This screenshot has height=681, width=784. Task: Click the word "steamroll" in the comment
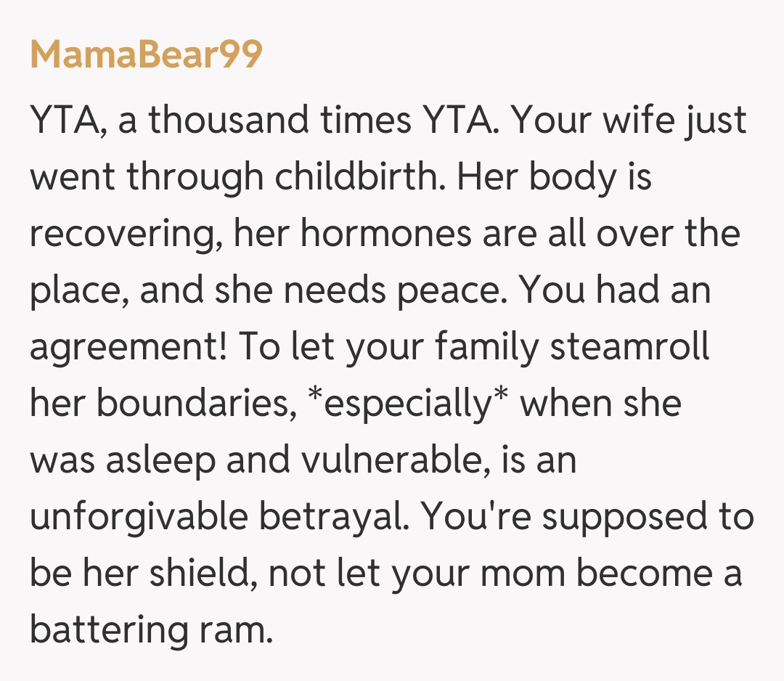click(631, 347)
